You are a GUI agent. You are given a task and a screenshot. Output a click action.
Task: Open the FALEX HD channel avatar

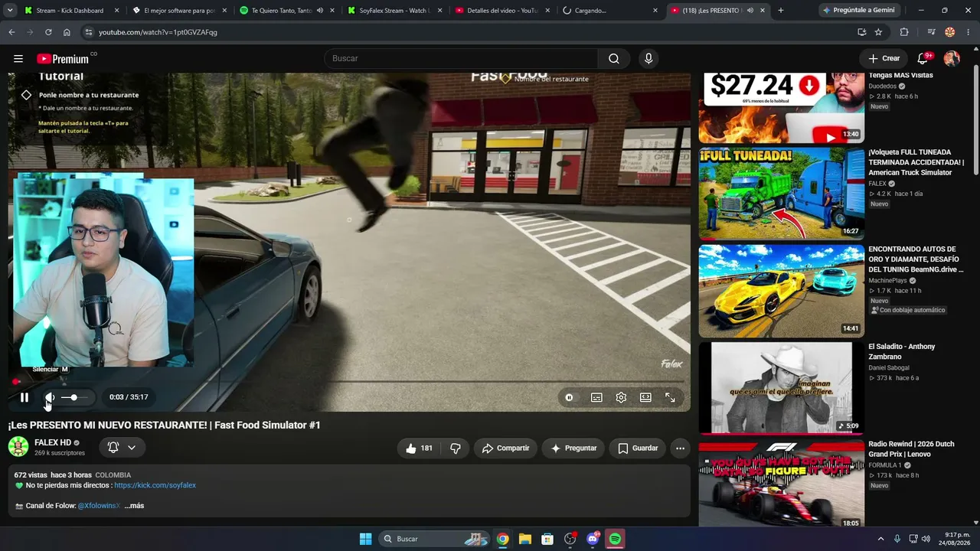[18, 447]
